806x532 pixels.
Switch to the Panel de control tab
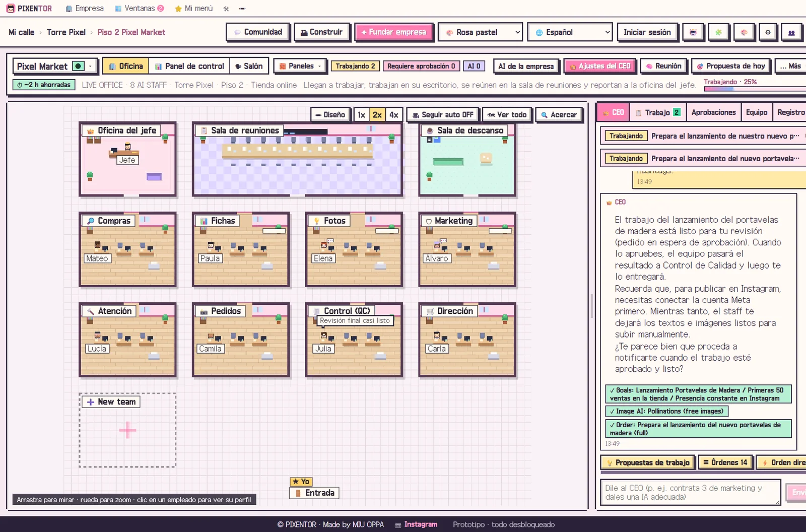point(189,66)
